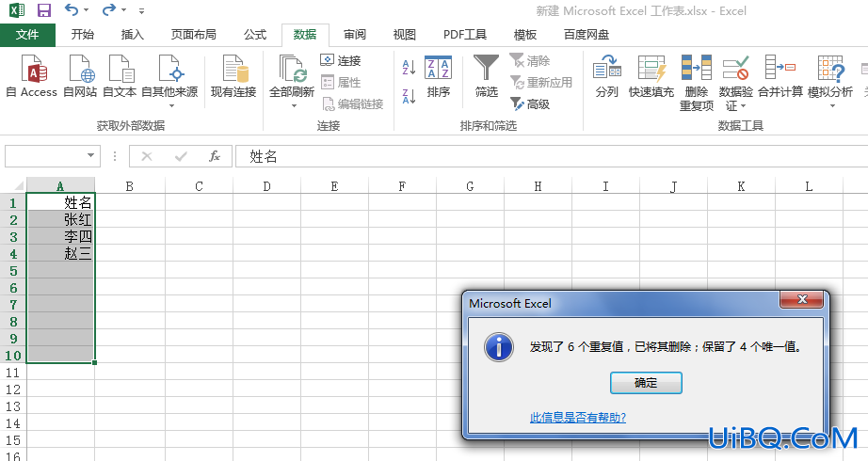Screen dimensions: 868x461
Task: Click the formula bar showing 姓名
Action: tap(552, 156)
